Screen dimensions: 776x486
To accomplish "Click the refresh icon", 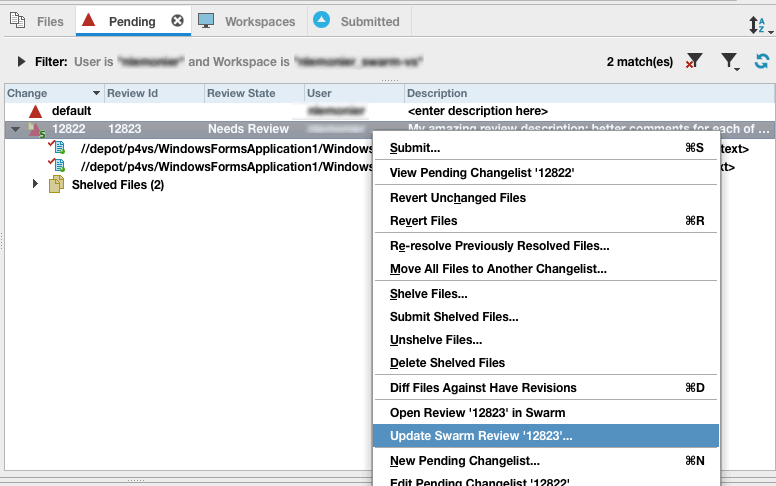I will click(762, 62).
